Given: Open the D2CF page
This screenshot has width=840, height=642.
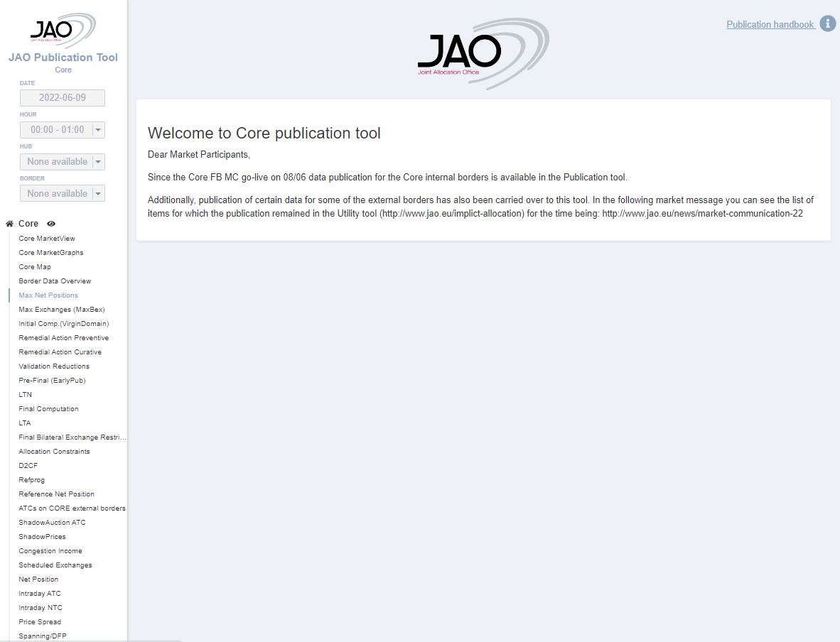Looking at the screenshot, I should click(x=28, y=465).
